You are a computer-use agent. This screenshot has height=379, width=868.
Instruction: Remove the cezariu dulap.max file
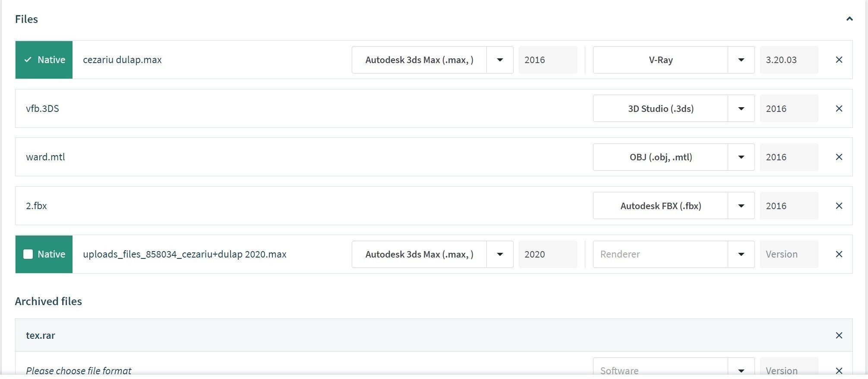(x=839, y=60)
